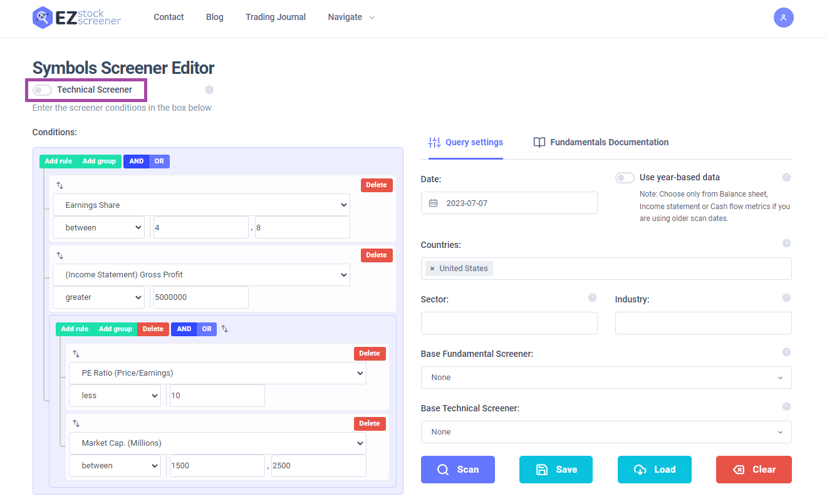Click the Earnings Share upper value 8
Image resolution: width=827 pixels, height=504 pixels.
pos(303,227)
